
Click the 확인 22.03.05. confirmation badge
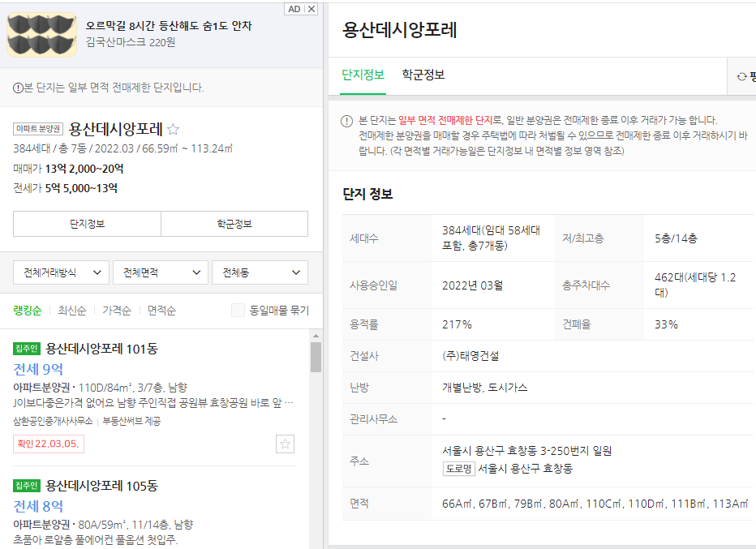point(48,444)
